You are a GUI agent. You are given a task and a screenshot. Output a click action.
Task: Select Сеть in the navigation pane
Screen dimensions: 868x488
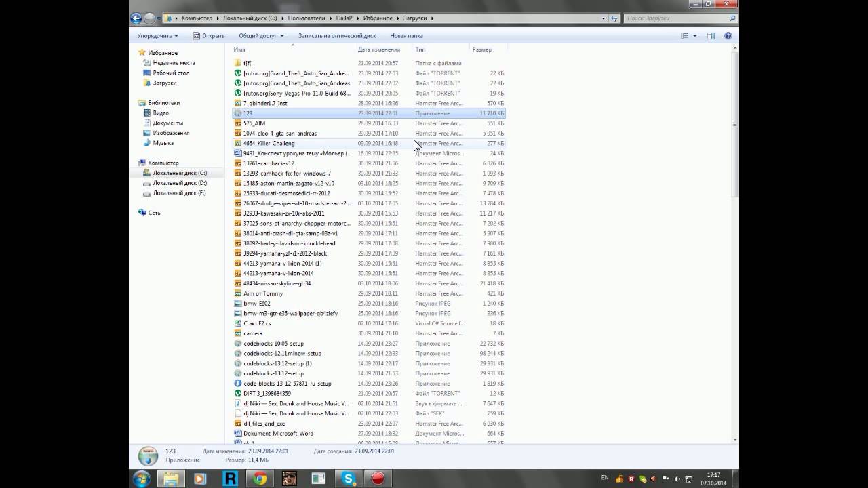pyautogui.click(x=154, y=213)
